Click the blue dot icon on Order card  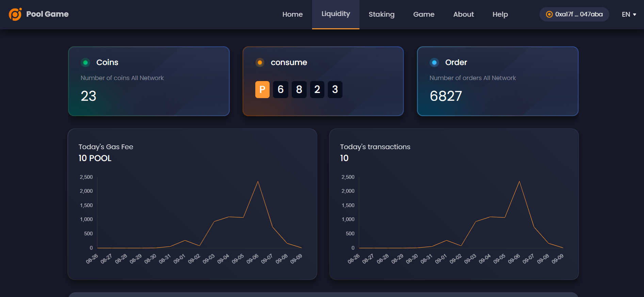click(x=434, y=62)
